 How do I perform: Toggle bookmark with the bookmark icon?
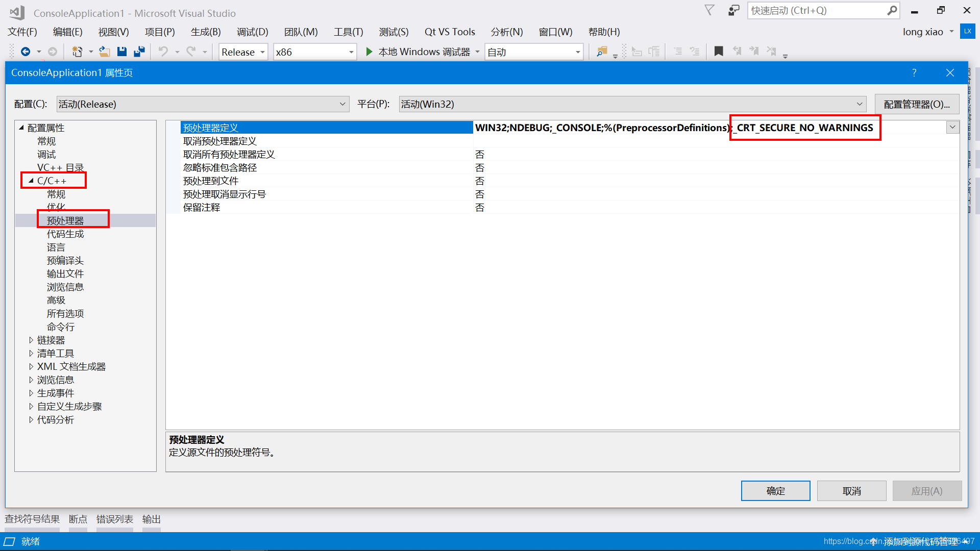[718, 52]
